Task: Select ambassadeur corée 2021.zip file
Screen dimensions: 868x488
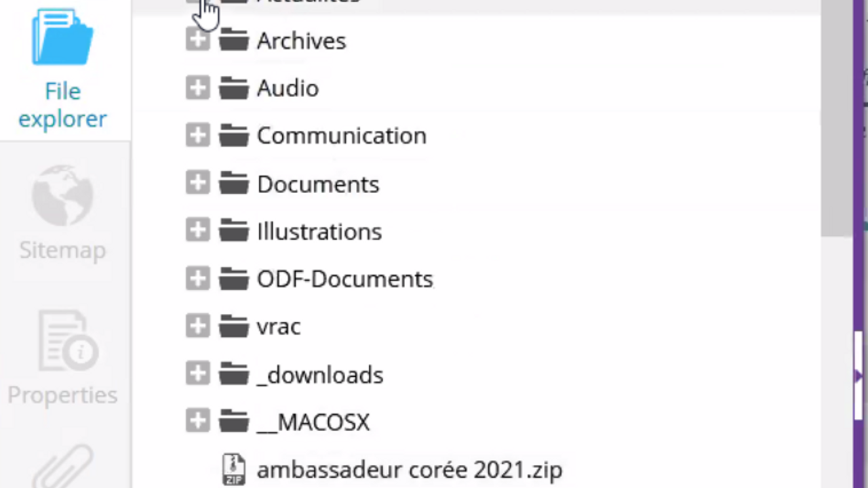Action: pos(409,470)
